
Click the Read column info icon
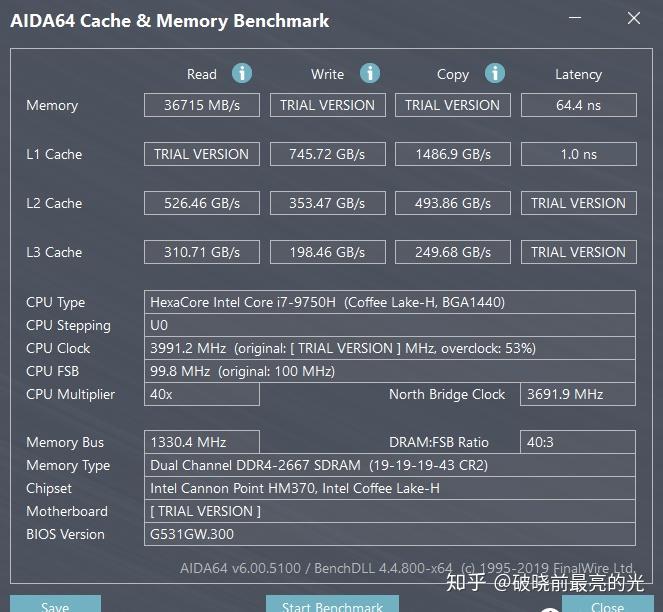[242, 73]
